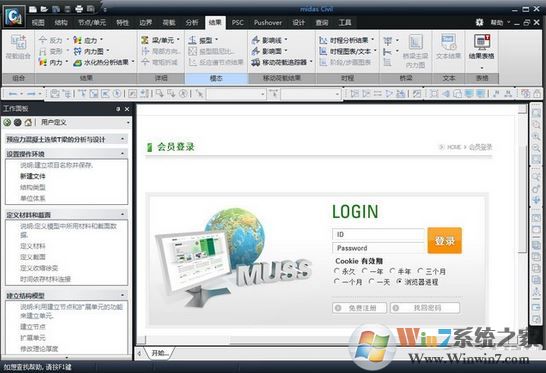Click the 定义材料 link in work panel
Screen dimensions: 546x373
(x=33, y=246)
